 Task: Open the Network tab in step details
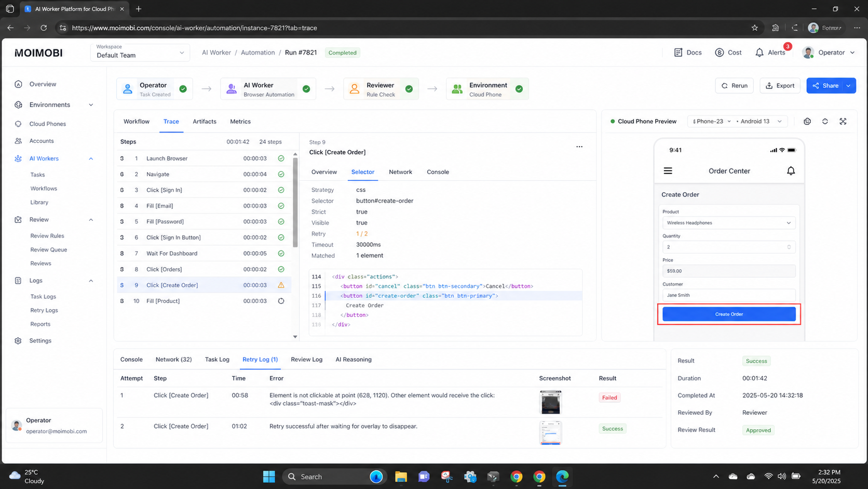[400, 172]
